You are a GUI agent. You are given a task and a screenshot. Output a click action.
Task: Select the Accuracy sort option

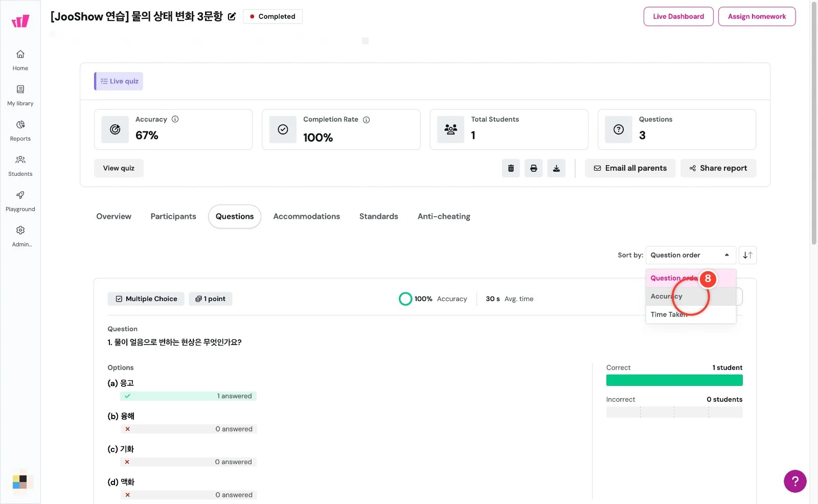point(691,296)
